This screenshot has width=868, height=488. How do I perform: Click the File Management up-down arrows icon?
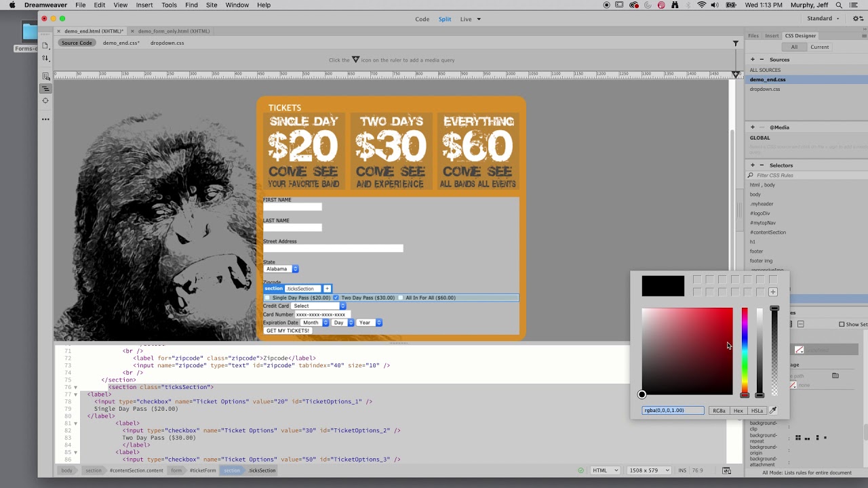click(45, 58)
